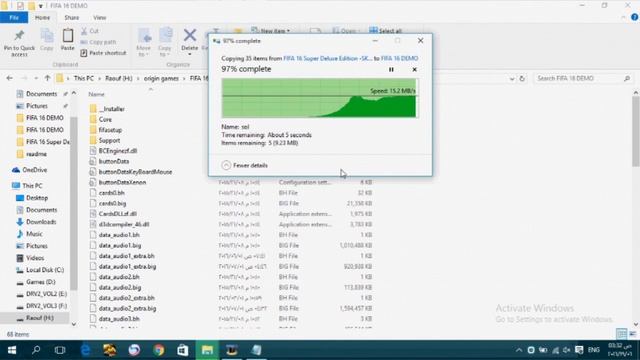Select the fifasetup folder
Viewport: 640px width, 360px height.
point(106,130)
